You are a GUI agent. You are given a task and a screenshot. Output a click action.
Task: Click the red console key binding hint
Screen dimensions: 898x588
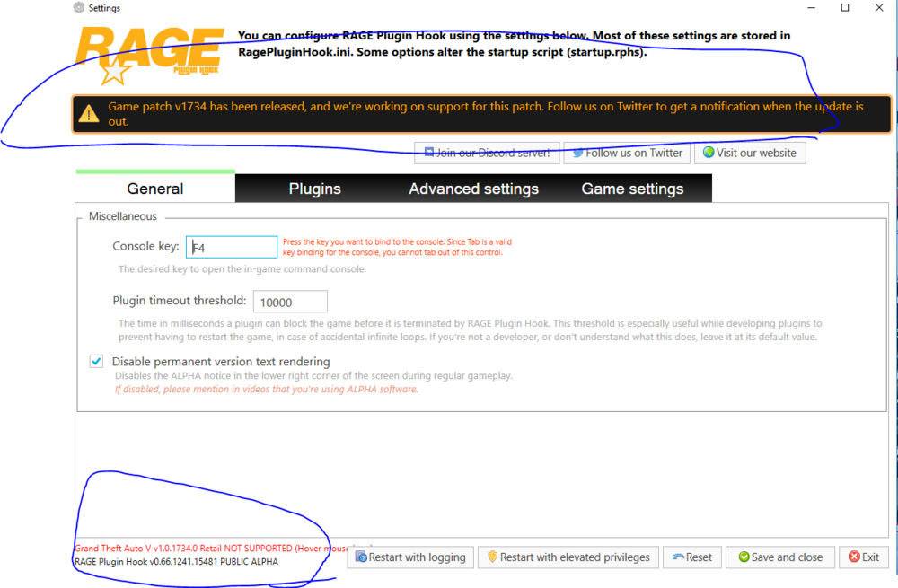(397, 247)
